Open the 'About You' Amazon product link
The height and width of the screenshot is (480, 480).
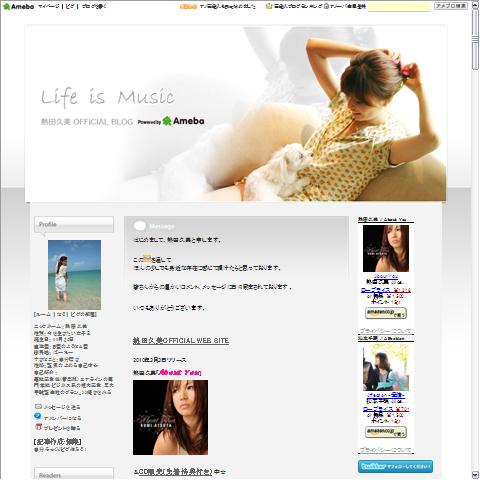(386, 276)
